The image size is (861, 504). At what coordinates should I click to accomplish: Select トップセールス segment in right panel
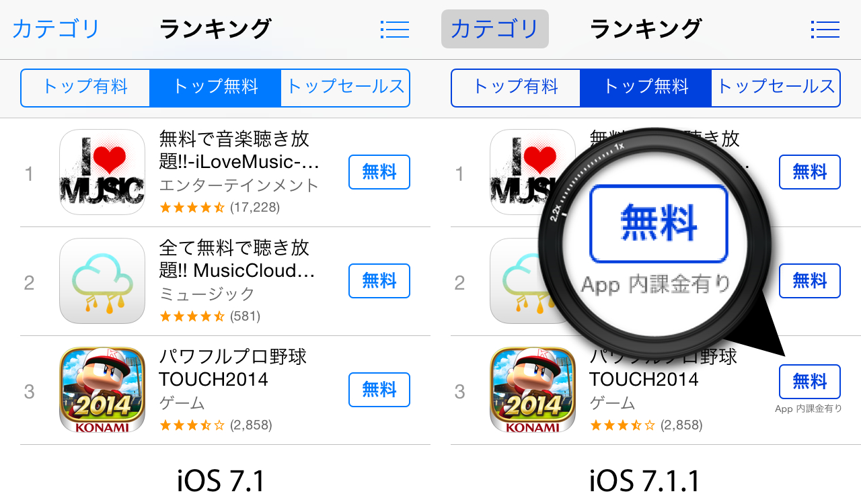pyautogui.click(x=776, y=87)
